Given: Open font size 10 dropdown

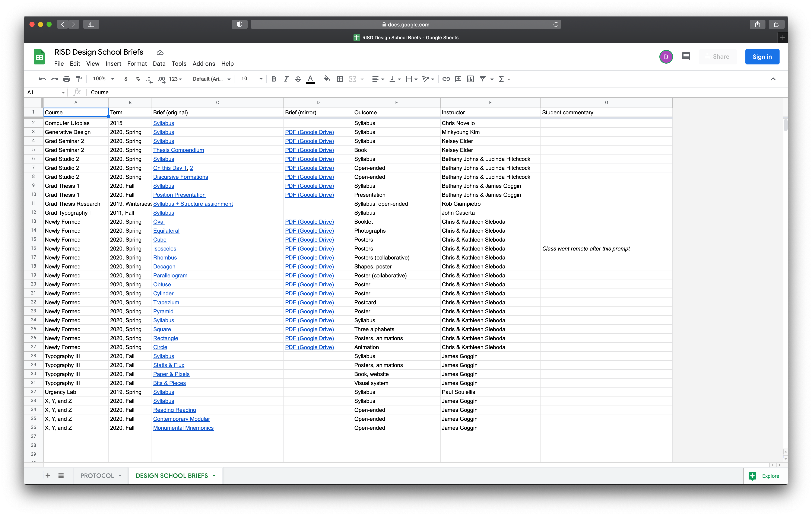Looking at the screenshot, I should coord(251,79).
